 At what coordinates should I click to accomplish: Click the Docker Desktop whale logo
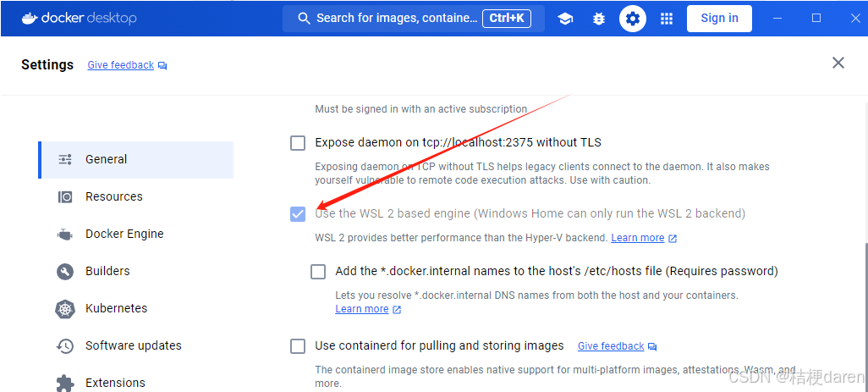click(x=30, y=19)
